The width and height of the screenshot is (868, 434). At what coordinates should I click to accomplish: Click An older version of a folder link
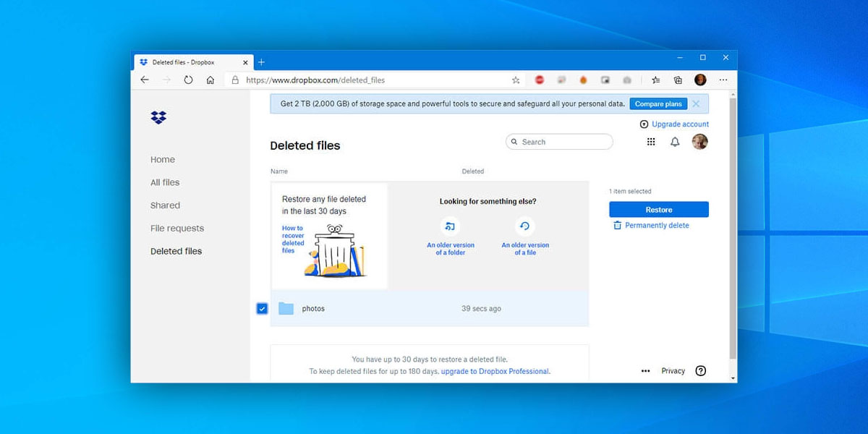[x=451, y=249]
